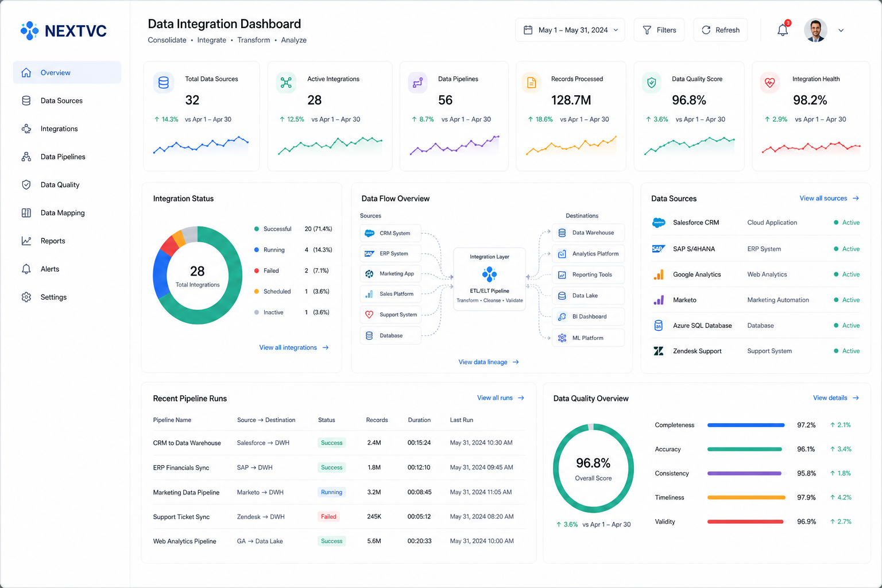Click the Google Analytics bar icon

(x=659, y=274)
